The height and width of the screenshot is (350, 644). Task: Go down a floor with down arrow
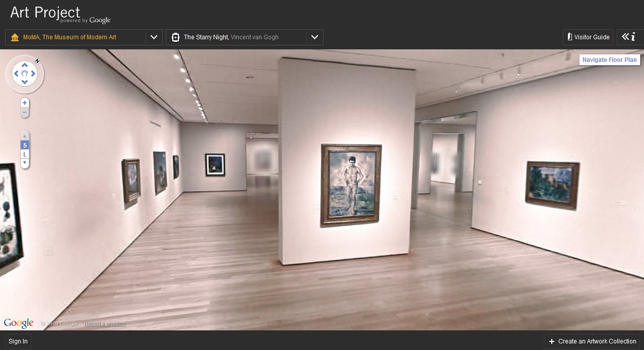pos(25,163)
